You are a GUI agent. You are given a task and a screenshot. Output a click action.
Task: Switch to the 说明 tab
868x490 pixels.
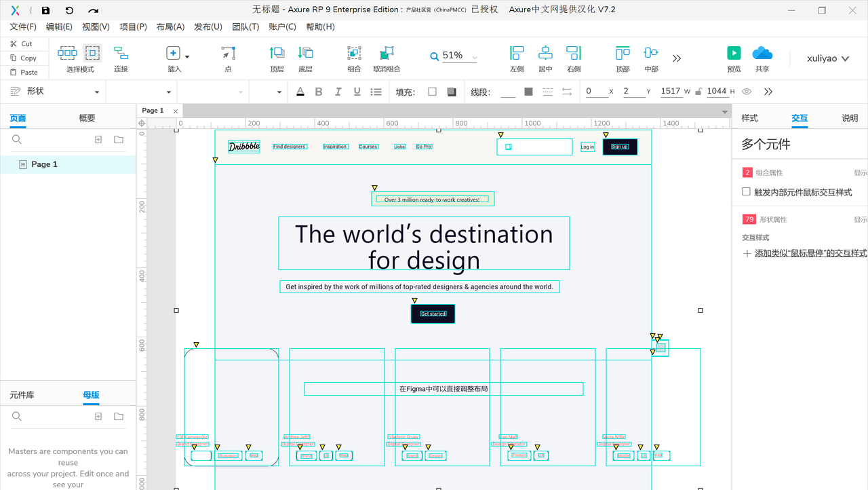point(850,118)
